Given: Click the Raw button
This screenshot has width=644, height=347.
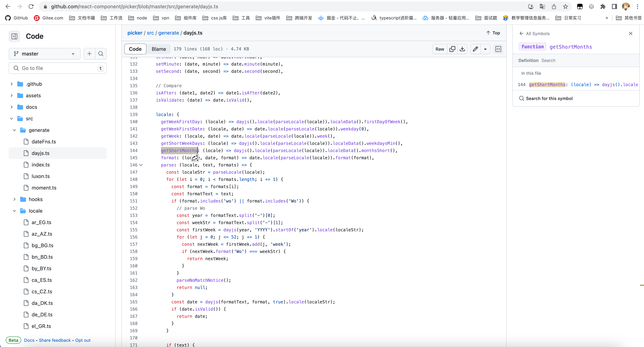Looking at the screenshot, I should tap(440, 49).
